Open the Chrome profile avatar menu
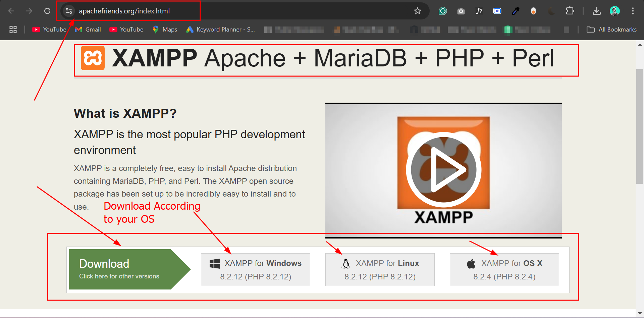 (x=615, y=11)
